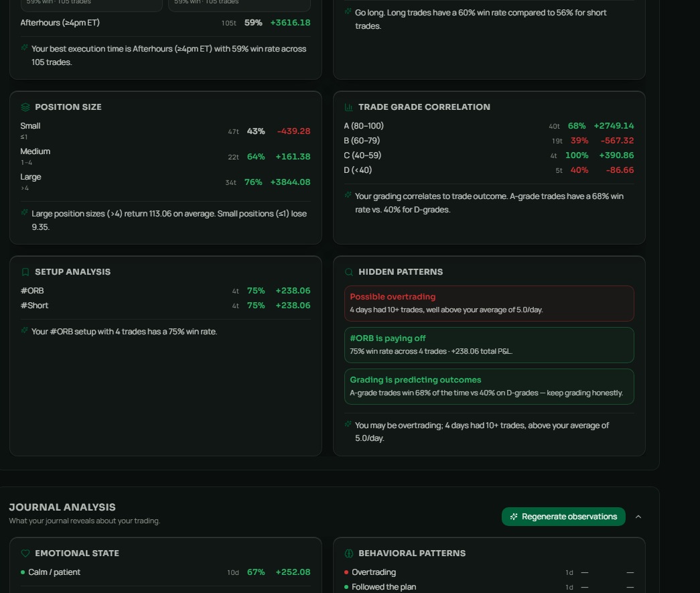The height and width of the screenshot is (593, 700).
Task: Click the Behavioral Patterns brain icon
Action: [x=349, y=553]
